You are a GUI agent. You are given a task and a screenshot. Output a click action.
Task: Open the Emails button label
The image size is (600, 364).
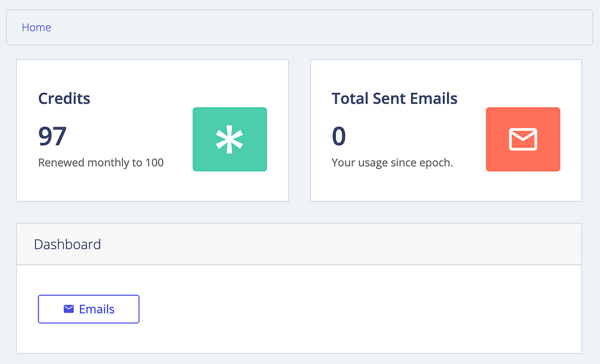coord(97,309)
